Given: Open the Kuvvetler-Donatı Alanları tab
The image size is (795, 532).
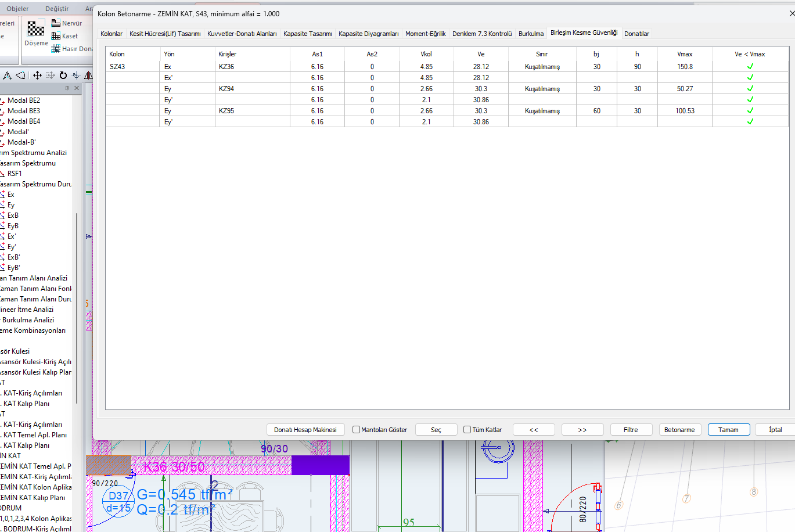Looking at the screenshot, I should point(242,34).
